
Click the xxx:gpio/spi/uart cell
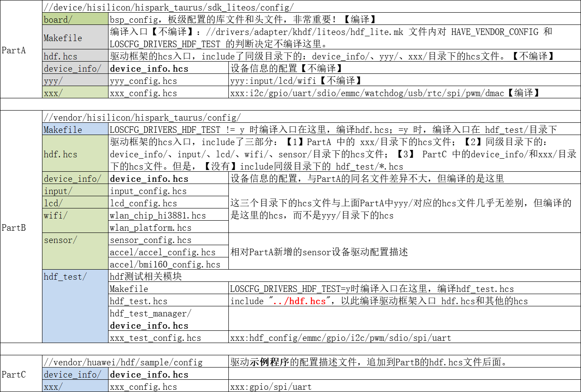(x=405, y=386)
